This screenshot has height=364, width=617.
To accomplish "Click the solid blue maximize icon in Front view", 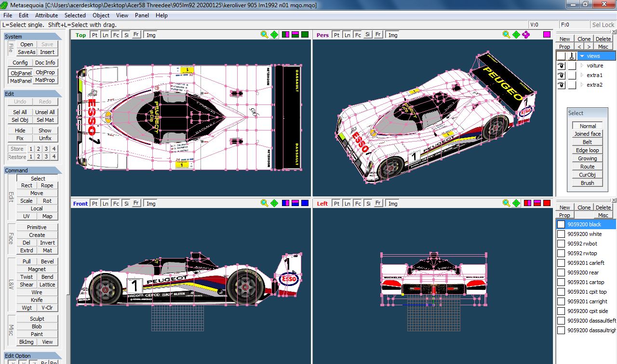I will pyautogui.click(x=305, y=203).
